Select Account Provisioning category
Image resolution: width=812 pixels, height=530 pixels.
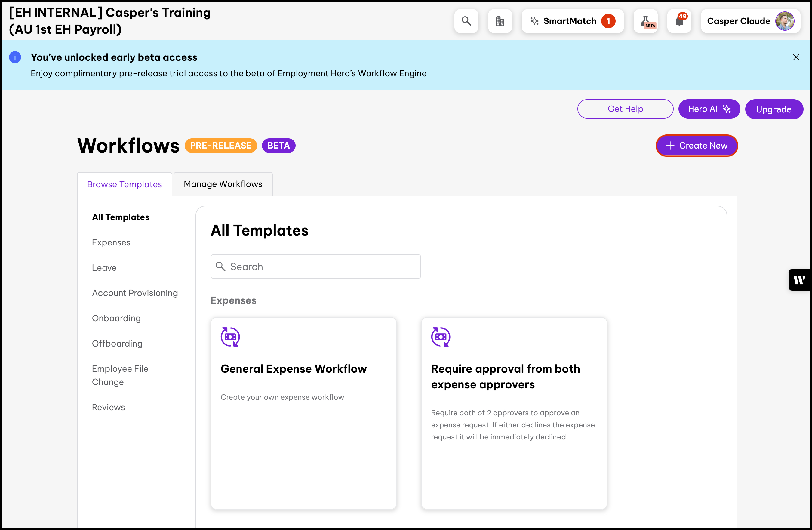(x=135, y=293)
